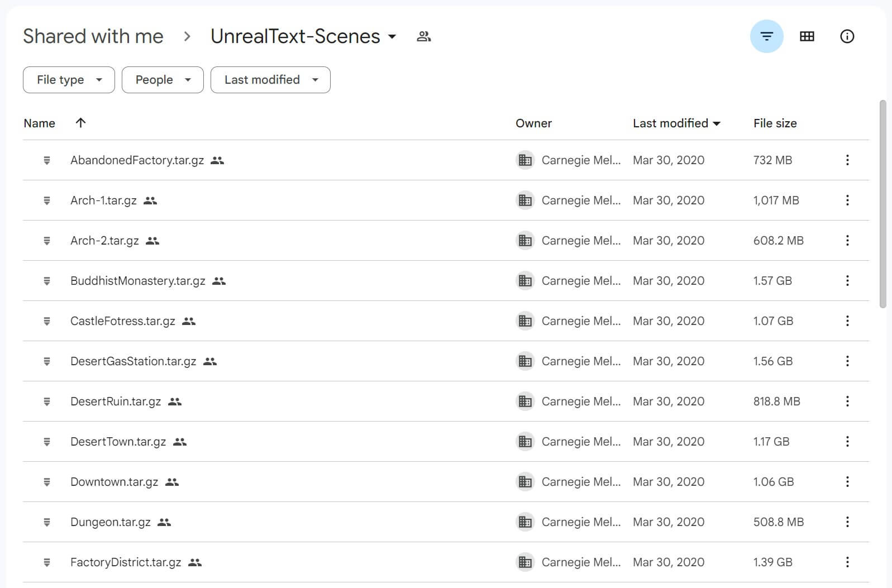
Task: Click the 1.57 GB file size value
Action: (x=772, y=281)
